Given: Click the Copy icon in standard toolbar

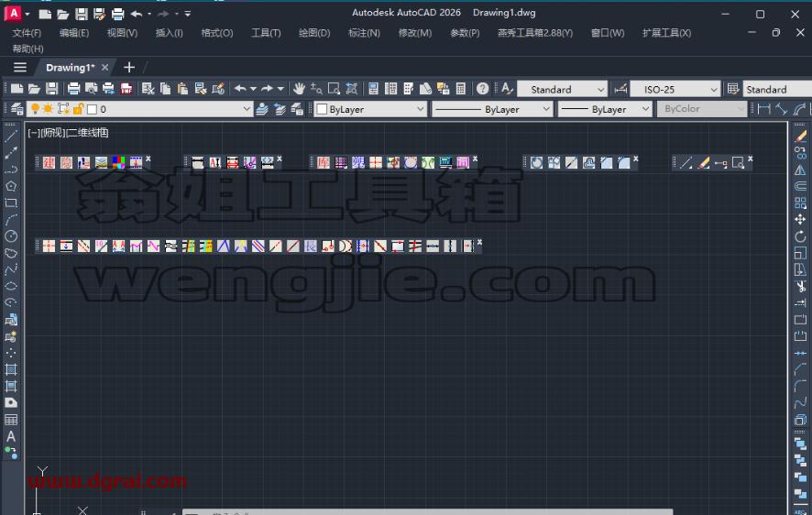Looking at the screenshot, I should 165,89.
